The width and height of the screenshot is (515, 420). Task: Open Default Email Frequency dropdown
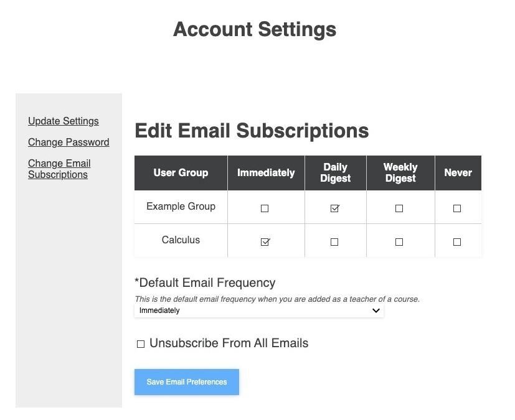(x=259, y=310)
